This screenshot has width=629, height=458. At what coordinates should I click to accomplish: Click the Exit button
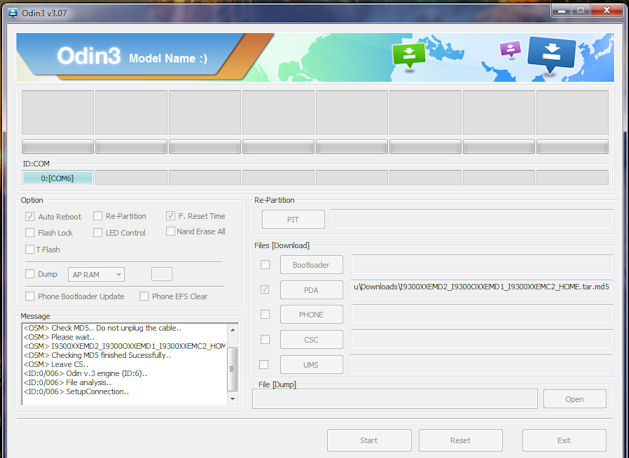[x=564, y=440]
